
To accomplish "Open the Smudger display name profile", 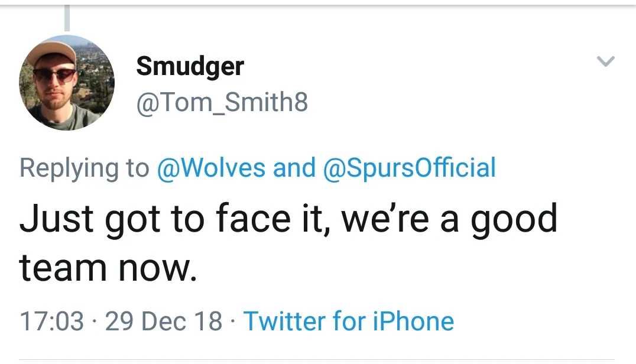I will [190, 66].
